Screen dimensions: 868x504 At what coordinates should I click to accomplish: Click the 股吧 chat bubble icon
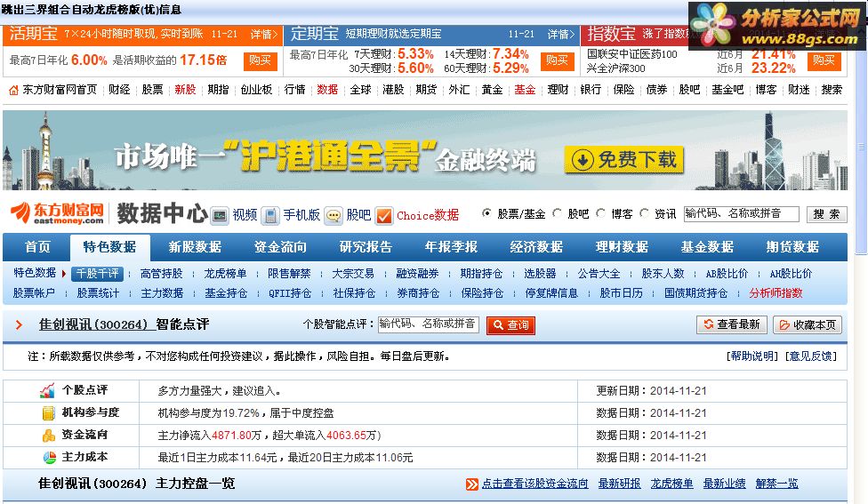[334, 215]
